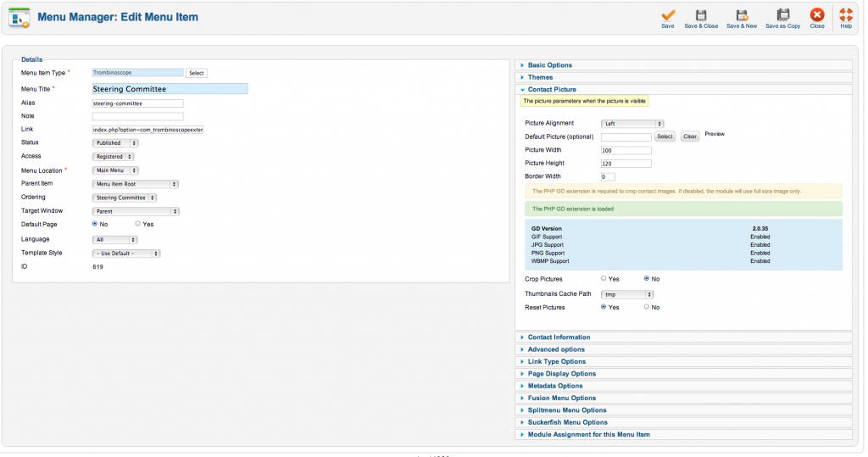Screen dimensions: 868x457
Task: Click the Save as Copy icon
Action: [782, 15]
